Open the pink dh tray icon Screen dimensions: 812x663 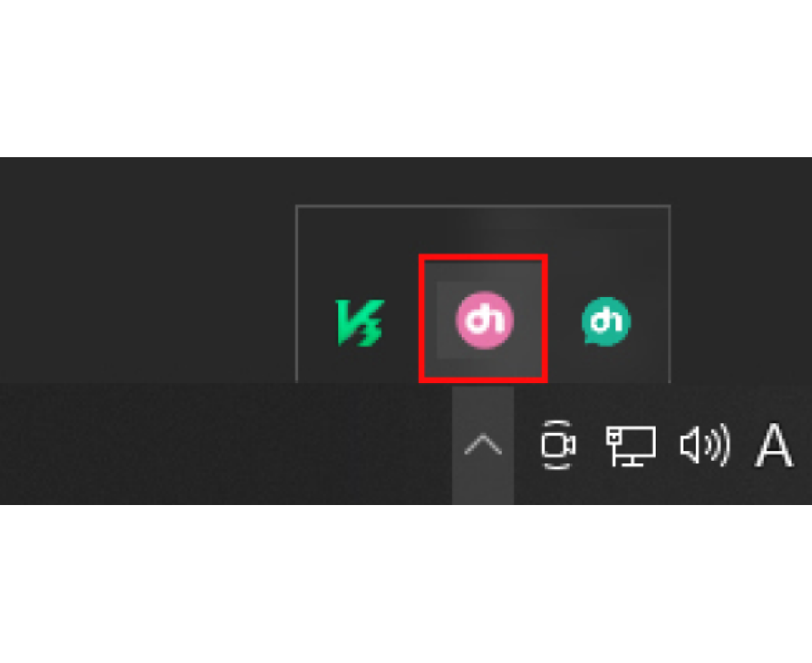485,320
